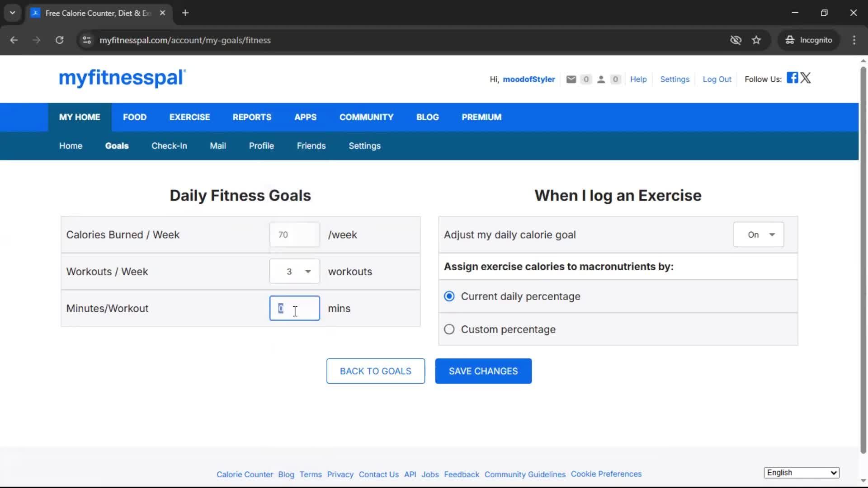The height and width of the screenshot is (488, 868).
Task: Open the Workouts / Week dropdown
Action: (x=294, y=272)
